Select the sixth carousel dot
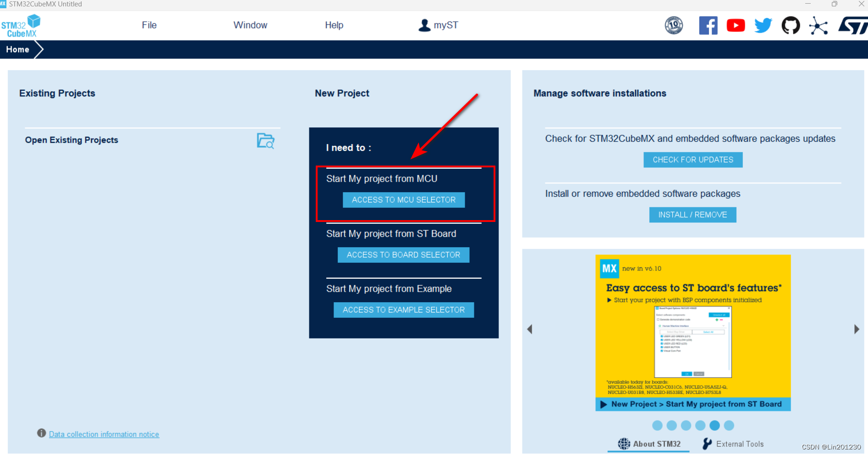This screenshot has width=868, height=454. tap(729, 426)
